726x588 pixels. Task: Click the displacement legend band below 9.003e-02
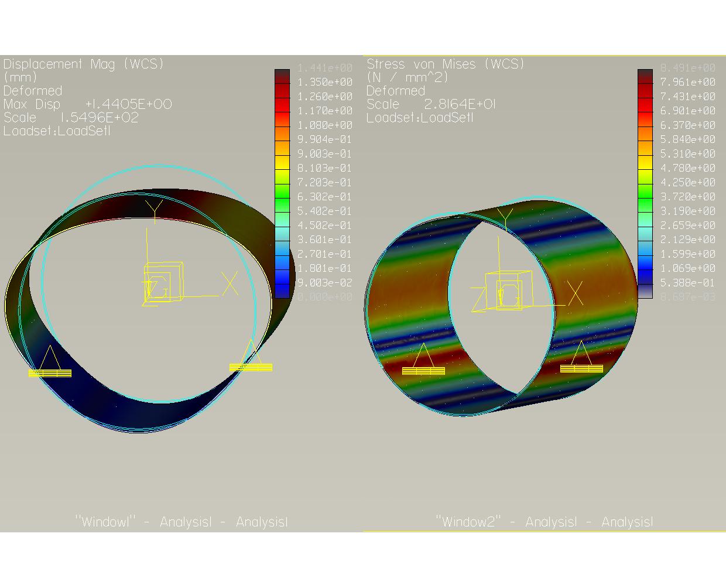(x=282, y=291)
